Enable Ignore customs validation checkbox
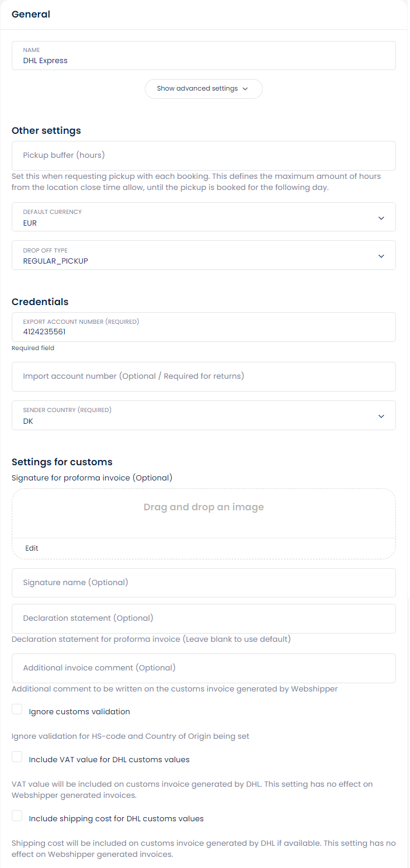Screen dimensions: 410x868 point(17,710)
